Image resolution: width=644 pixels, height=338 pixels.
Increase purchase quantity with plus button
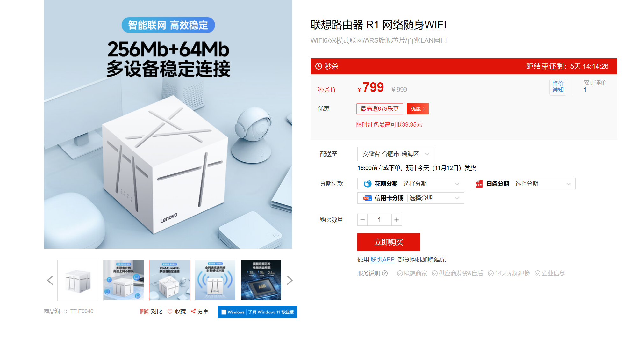click(397, 220)
